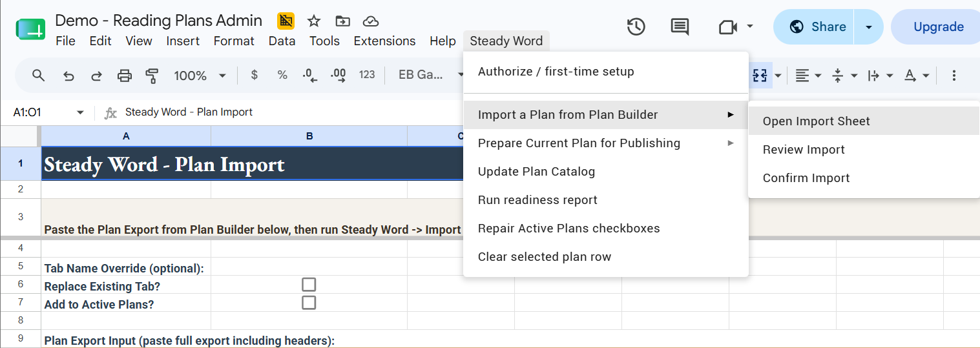Open the View menu
The image size is (980, 348).
pos(139,41)
